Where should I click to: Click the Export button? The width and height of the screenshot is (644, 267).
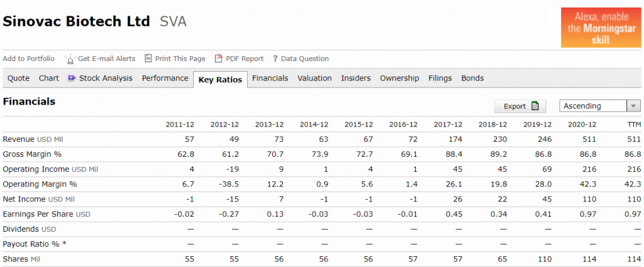(x=520, y=106)
